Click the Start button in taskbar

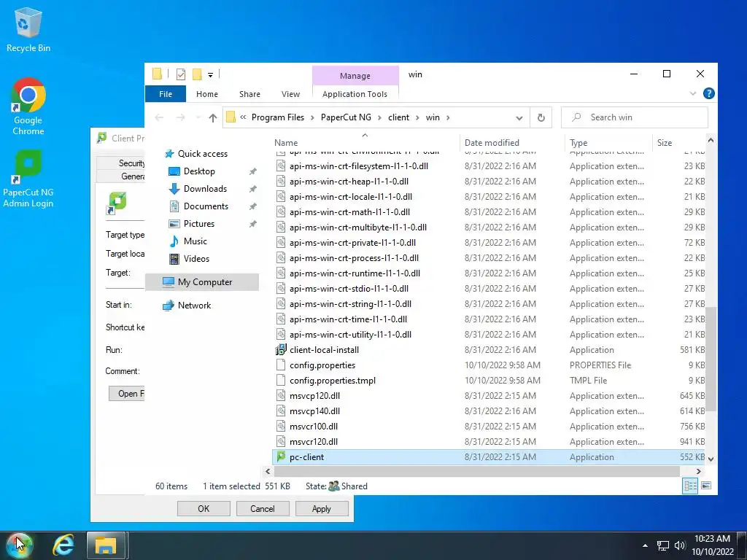(18, 545)
